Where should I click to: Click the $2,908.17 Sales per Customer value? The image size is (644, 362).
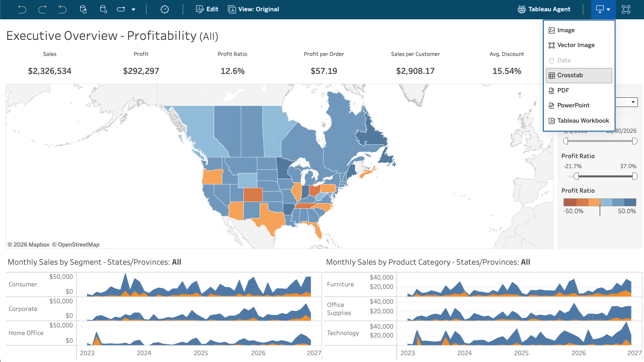tap(415, 71)
